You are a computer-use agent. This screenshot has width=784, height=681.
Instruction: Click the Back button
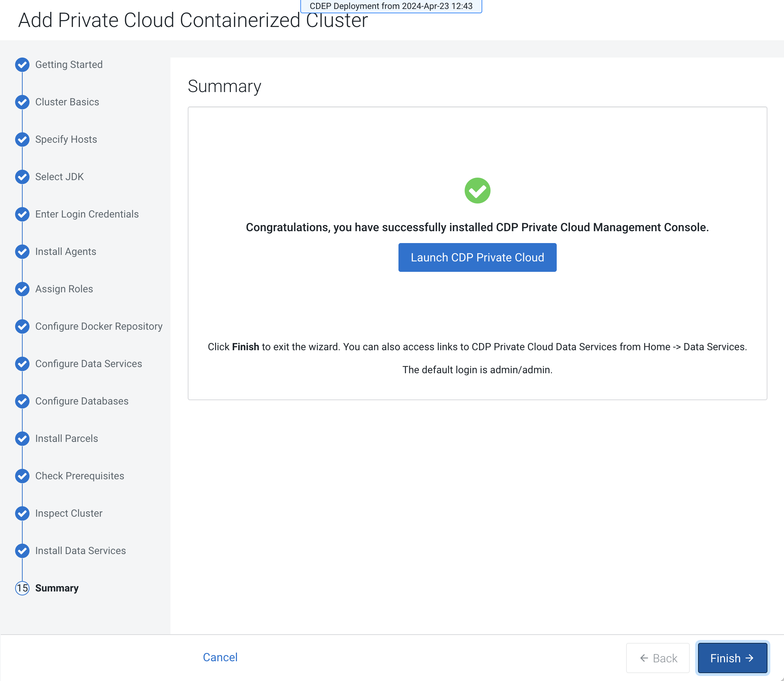tap(658, 658)
